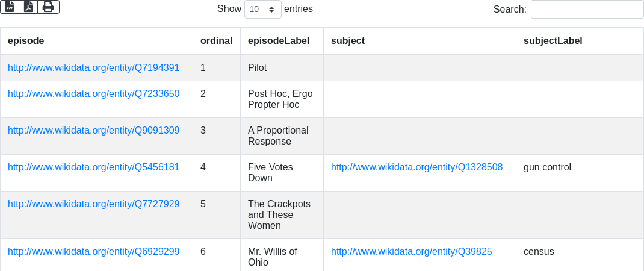
Task: Open the Q6929299 Mr. Willis link
Action: (93, 252)
